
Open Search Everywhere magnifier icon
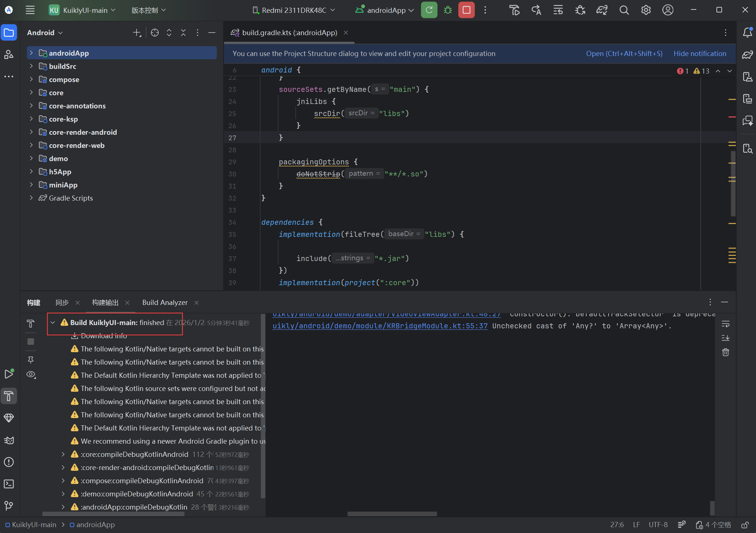tap(624, 10)
